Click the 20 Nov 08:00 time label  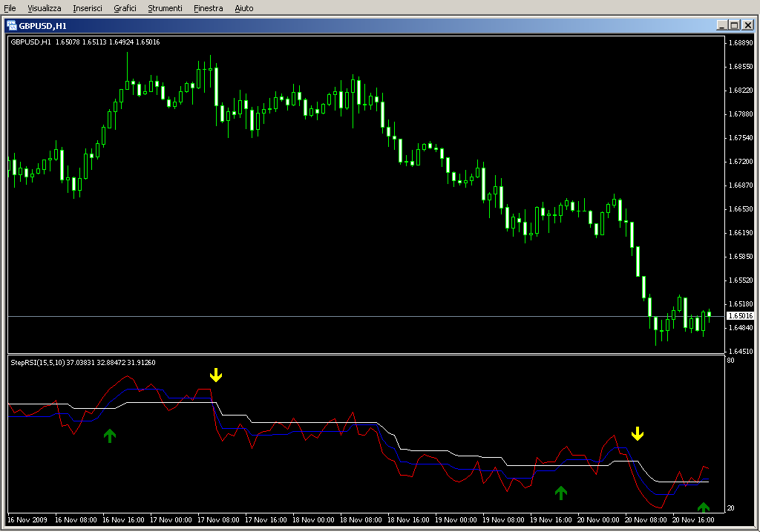pos(646,520)
